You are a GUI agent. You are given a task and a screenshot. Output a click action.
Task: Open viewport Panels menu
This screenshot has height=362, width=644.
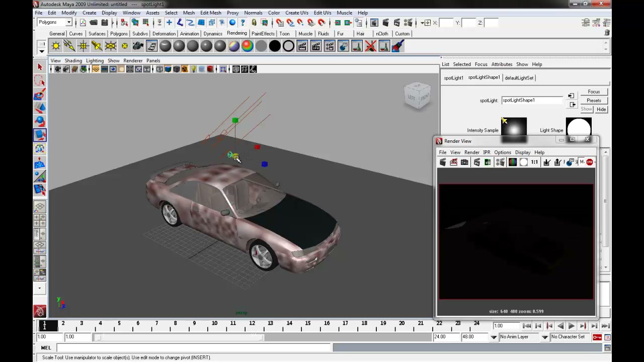[x=153, y=61]
